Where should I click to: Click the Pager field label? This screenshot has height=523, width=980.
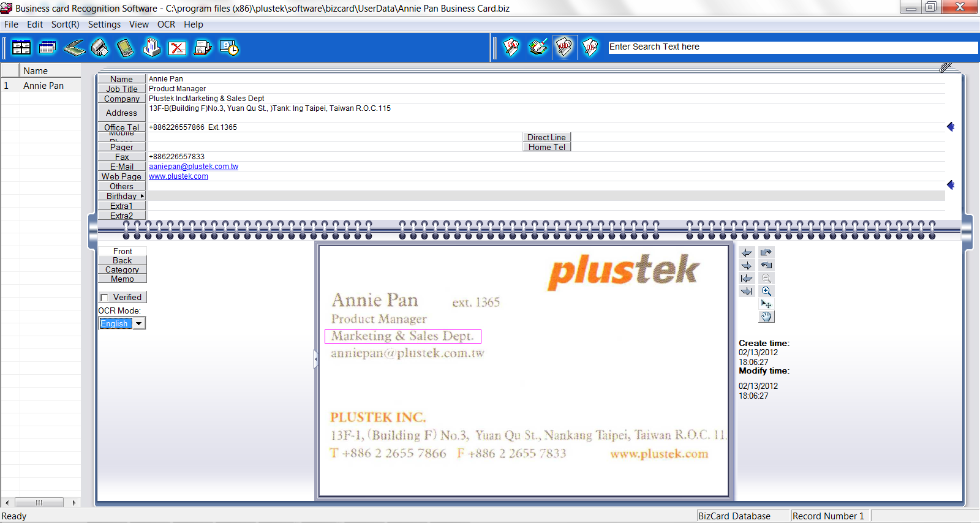coord(122,147)
